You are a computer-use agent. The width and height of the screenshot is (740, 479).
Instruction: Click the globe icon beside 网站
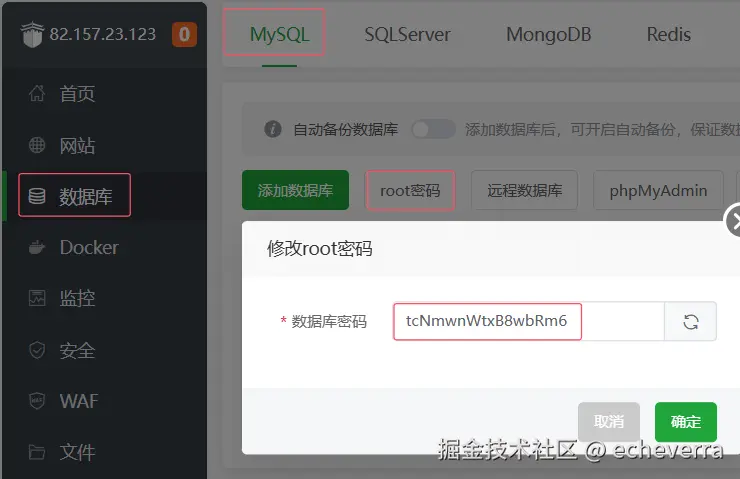(x=37, y=145)
